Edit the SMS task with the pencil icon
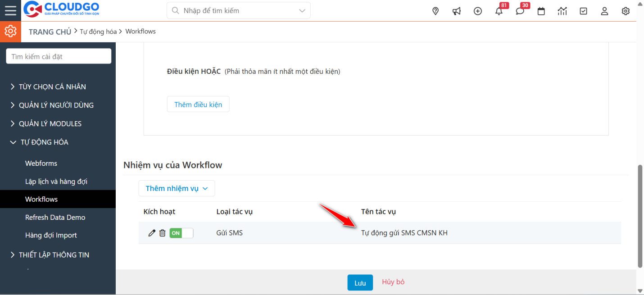Screen dimensions: 644x295 click(151, 233)
